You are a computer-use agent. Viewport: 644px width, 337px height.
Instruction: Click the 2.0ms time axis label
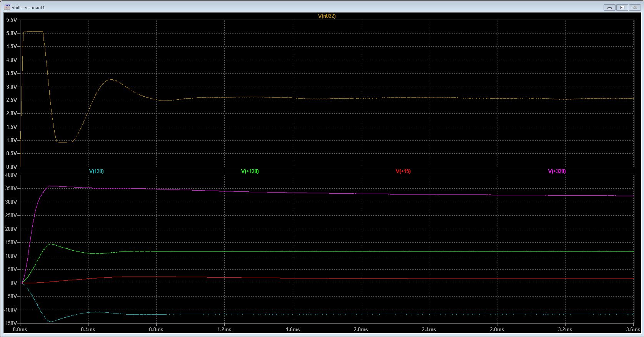click(x=361, y=330)
